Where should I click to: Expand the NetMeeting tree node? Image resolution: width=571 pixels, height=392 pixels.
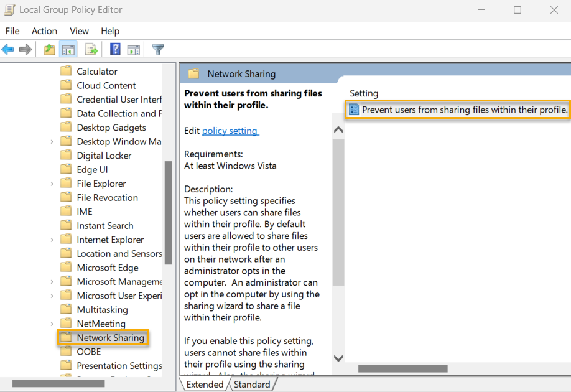point(53,323)
